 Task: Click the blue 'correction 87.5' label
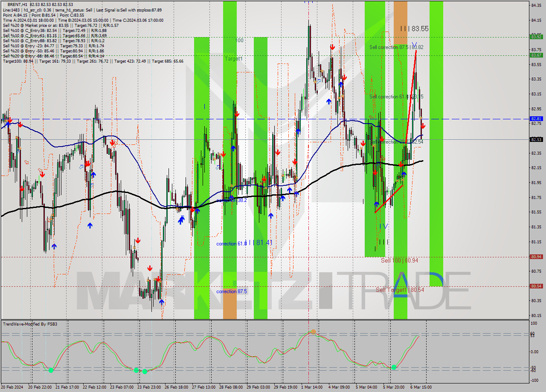[x=231, y=291]
